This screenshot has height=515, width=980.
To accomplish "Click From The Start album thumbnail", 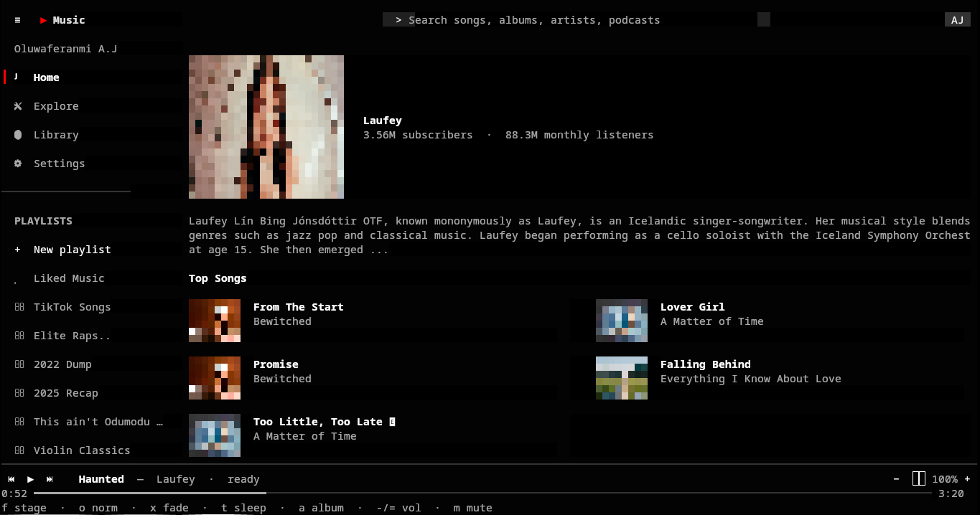I will pyautogui.click(x=215, y=321).
